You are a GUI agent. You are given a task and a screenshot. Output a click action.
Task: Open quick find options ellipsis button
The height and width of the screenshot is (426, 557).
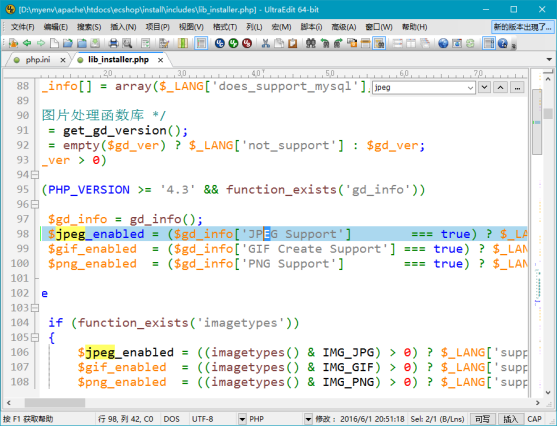(517, 87)
